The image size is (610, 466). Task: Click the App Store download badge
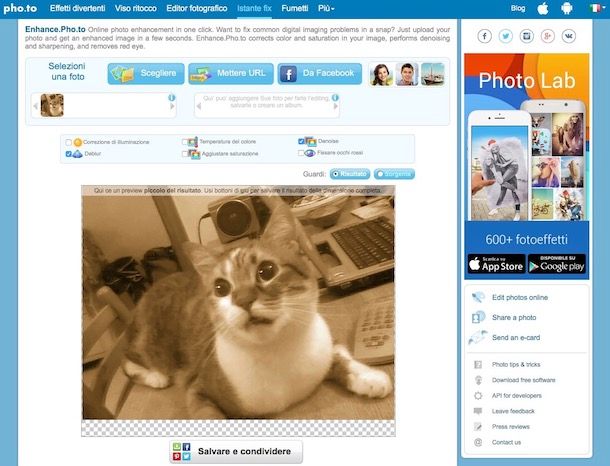[x=496, y=264]
